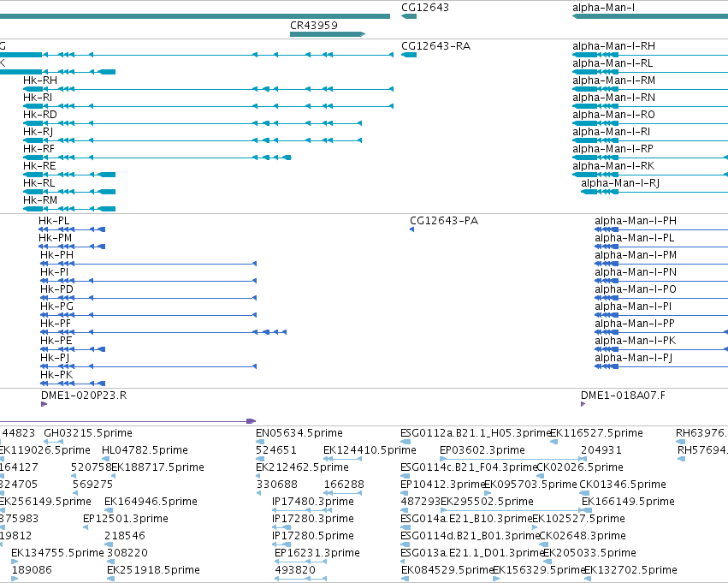Image resolution: width=728 pixels, height=583 pixels.
Task: Select the EK212462.5prime EST label
Action: pyautogui.click(x=302, y=467)
